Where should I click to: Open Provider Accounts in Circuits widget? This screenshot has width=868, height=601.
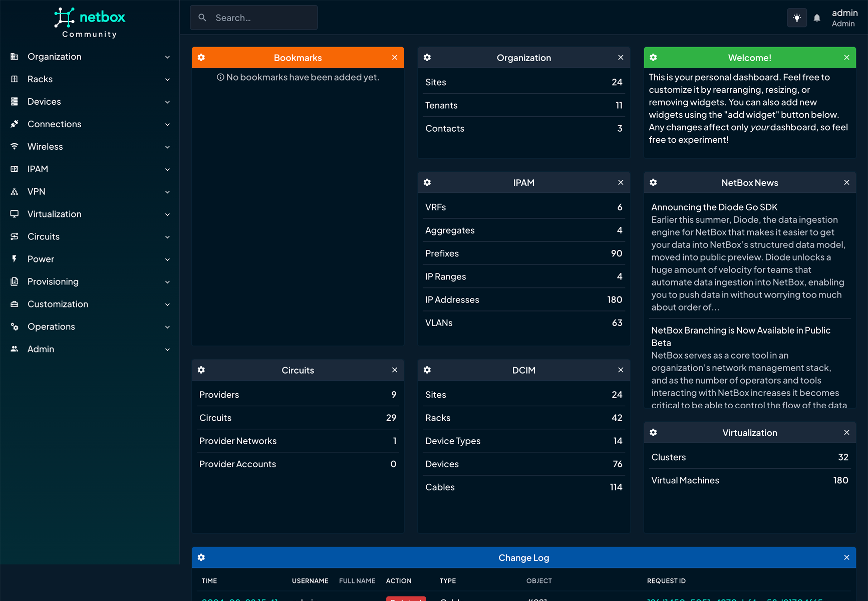point(298,464)
